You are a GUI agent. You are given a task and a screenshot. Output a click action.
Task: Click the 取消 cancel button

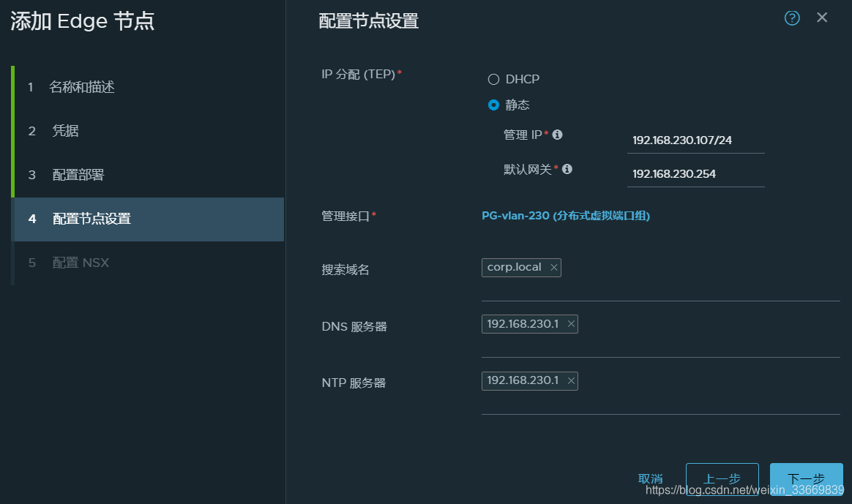651,479
